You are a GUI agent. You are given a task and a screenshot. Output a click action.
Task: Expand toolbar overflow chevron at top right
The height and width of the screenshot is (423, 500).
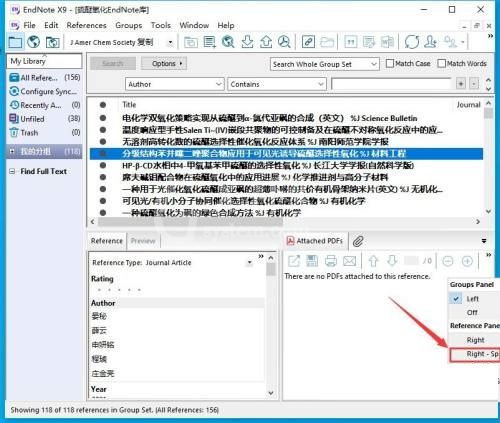coord(490,36)
